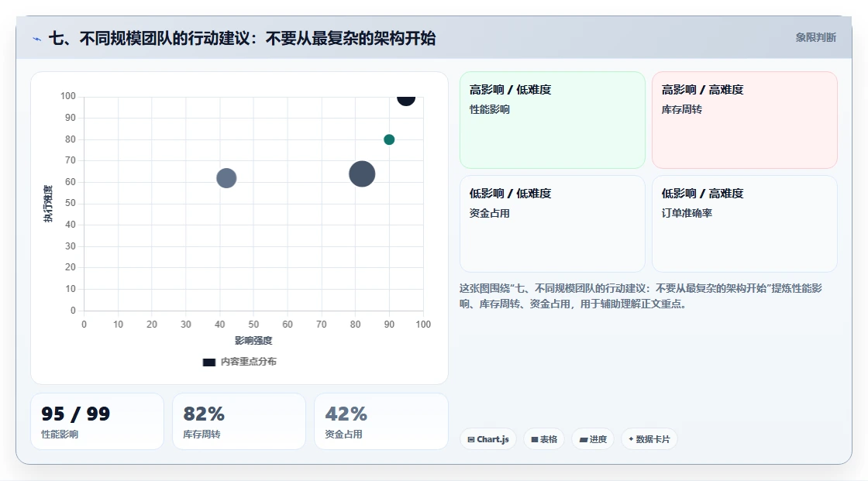Click the 象限判断 label in header
The height and width of the screenshot is (481, 868).
coord(815,38)
